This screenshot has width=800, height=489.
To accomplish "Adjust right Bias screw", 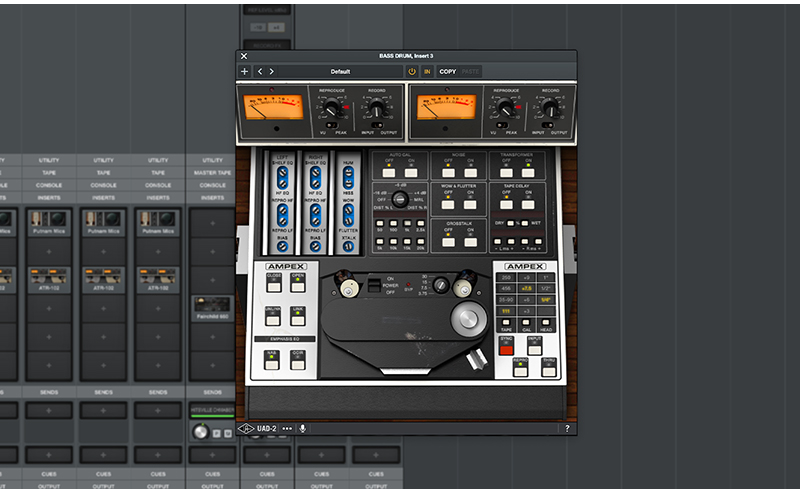I will [x=315, y=247].
